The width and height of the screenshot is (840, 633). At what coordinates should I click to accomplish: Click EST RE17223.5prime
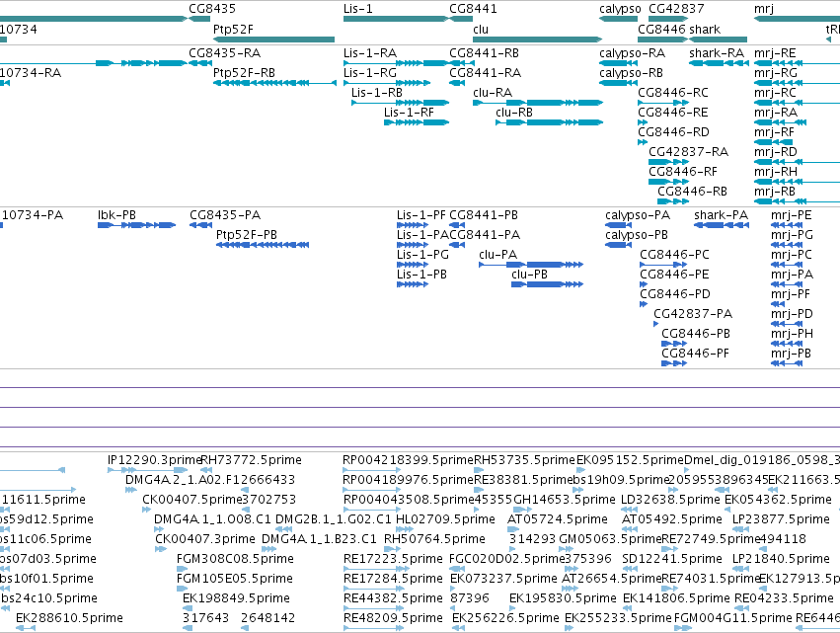pos(393,560)
